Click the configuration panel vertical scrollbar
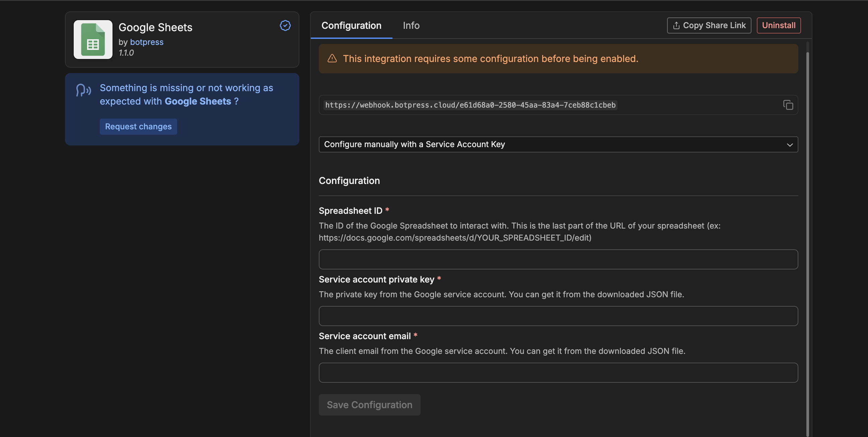This screenshot has height=437, width=868. 807,236
